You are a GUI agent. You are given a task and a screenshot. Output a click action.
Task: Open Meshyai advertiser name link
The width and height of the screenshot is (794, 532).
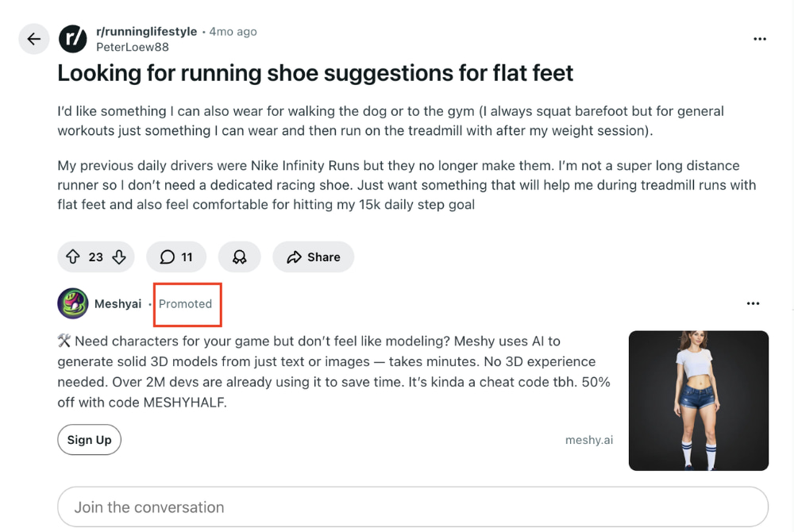pos(118,303)
